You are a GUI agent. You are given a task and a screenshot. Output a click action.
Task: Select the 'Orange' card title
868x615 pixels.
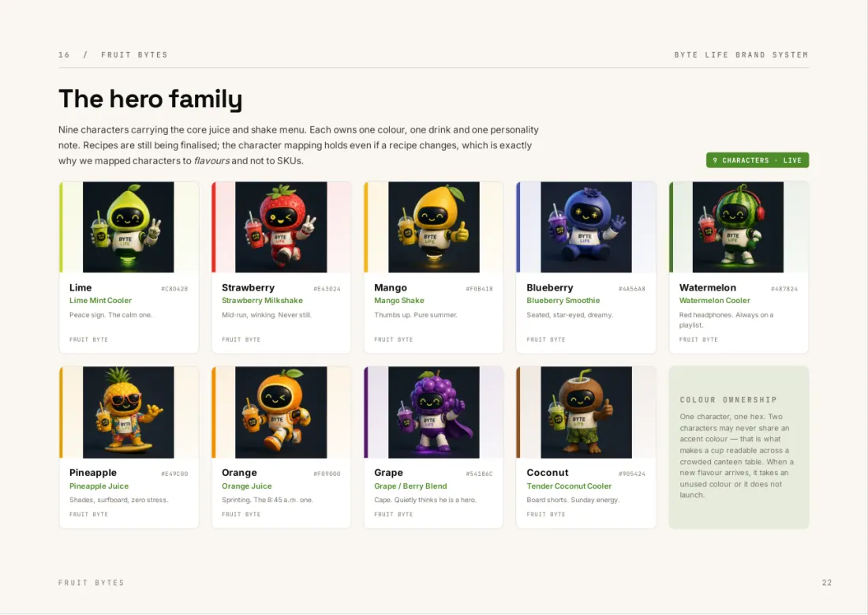(x=239, y=473)
